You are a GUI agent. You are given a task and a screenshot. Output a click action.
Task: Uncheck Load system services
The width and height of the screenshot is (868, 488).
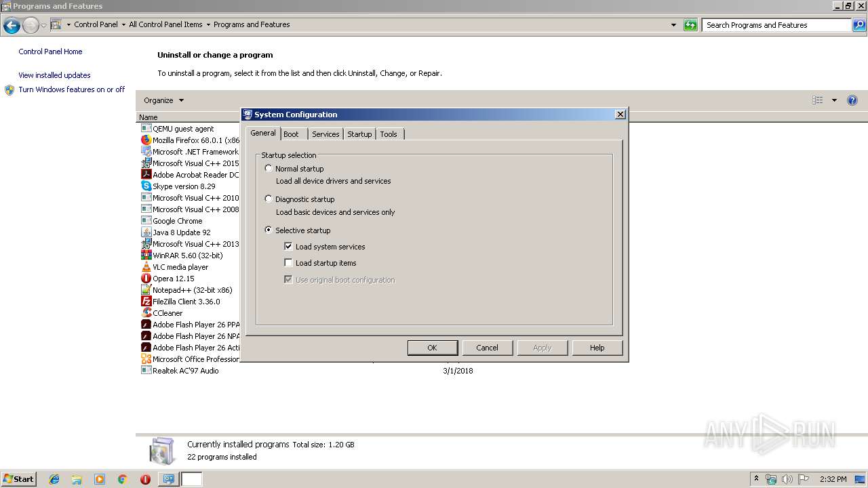(x=288, y=246)
